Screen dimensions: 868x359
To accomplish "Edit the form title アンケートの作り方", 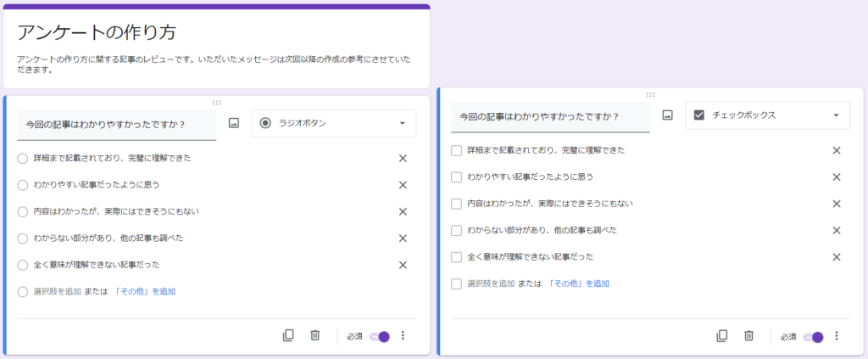I will [x=97, y=33].
